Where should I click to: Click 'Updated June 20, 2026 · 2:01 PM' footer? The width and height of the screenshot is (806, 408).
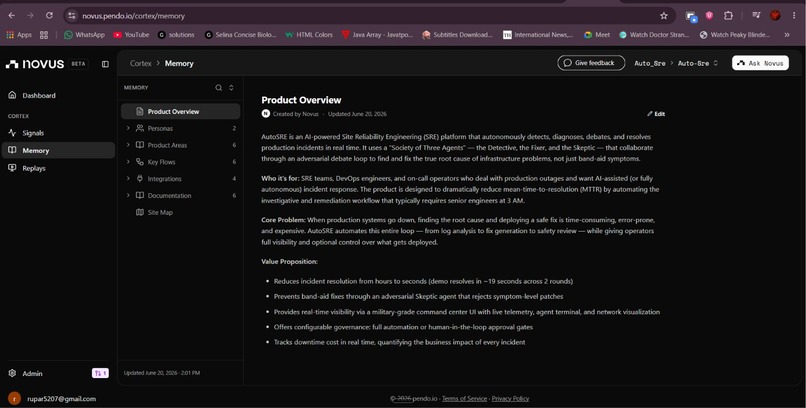pos(162,373)
